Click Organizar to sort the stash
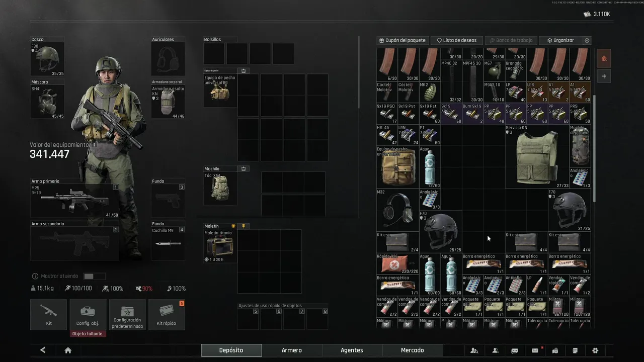Screen dimensions: 644x362 [560, 40]
